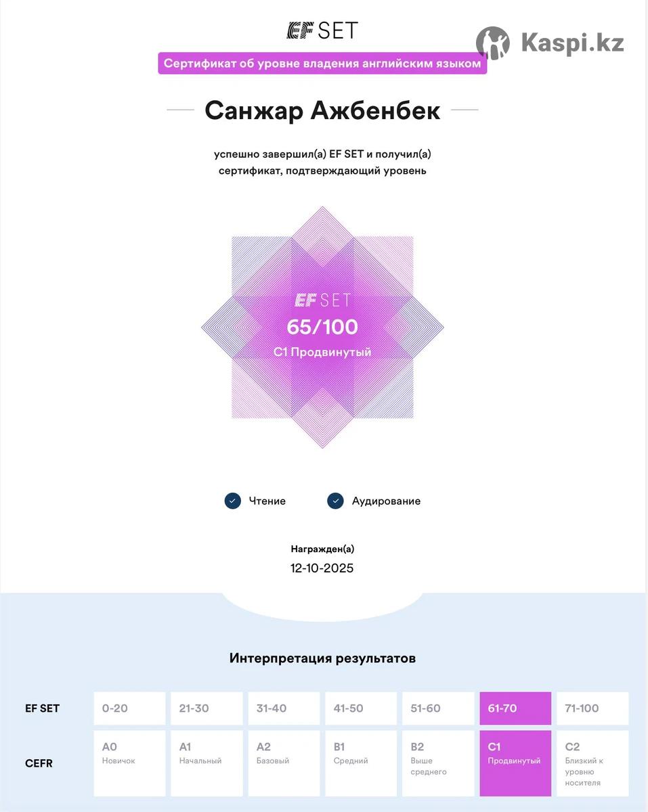Image resolution: width=648 pixels, height=812 pixels.
Task: Select the 0-20 EF SET score cell
Action: (x=129, y=708)
